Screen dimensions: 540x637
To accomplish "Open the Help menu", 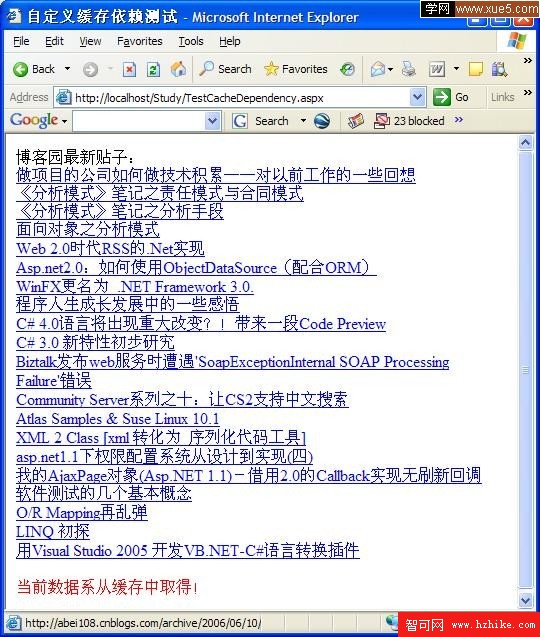I will point(230,41).
